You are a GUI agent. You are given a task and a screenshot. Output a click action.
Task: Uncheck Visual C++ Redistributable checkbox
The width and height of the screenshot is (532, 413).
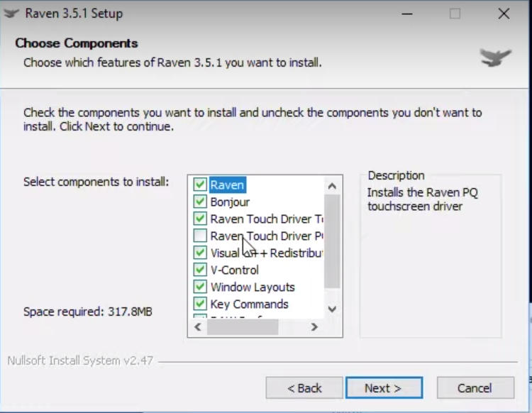[200, 253]
